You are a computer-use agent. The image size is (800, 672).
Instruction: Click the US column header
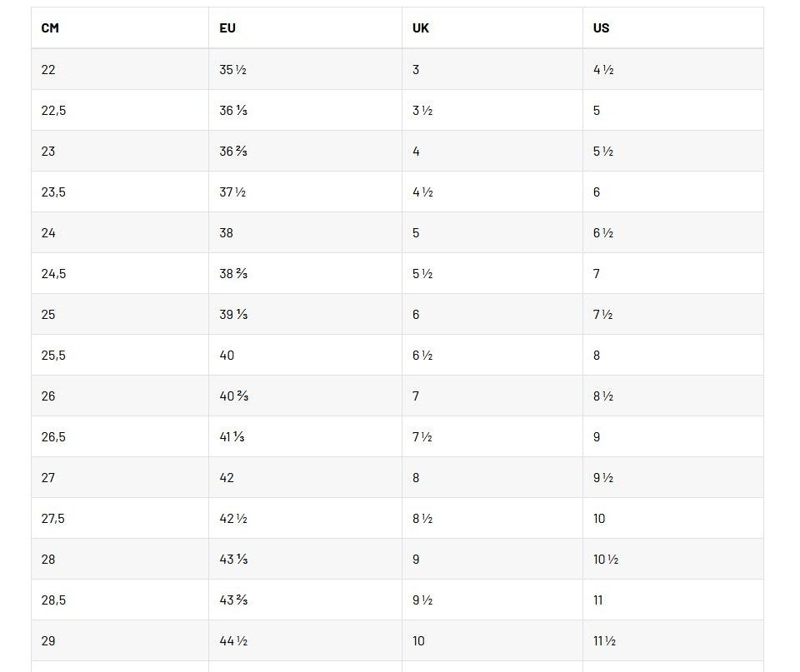pos(602,27)
